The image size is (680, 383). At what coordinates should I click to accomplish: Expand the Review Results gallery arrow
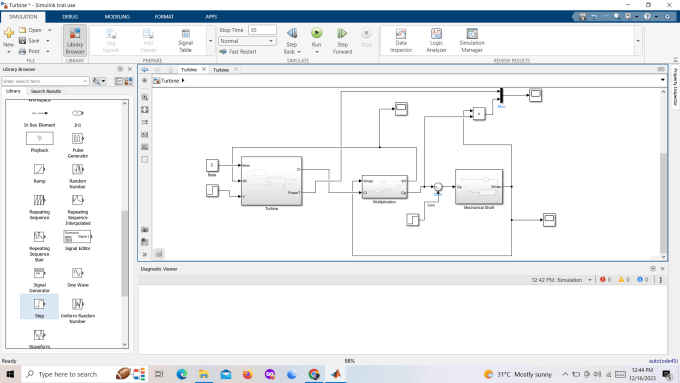pos(638,41)
